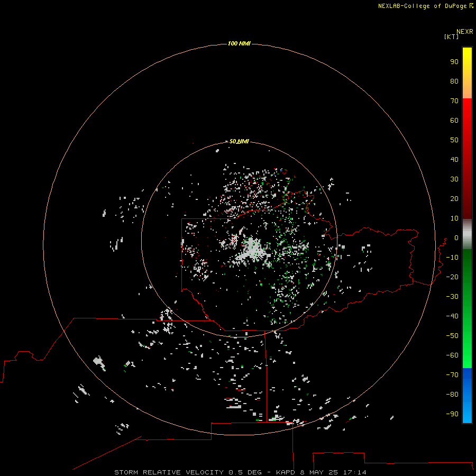Click the NEXR label above the color scale
The height and width of the screenshot is (476, 476).
(465, 32)
